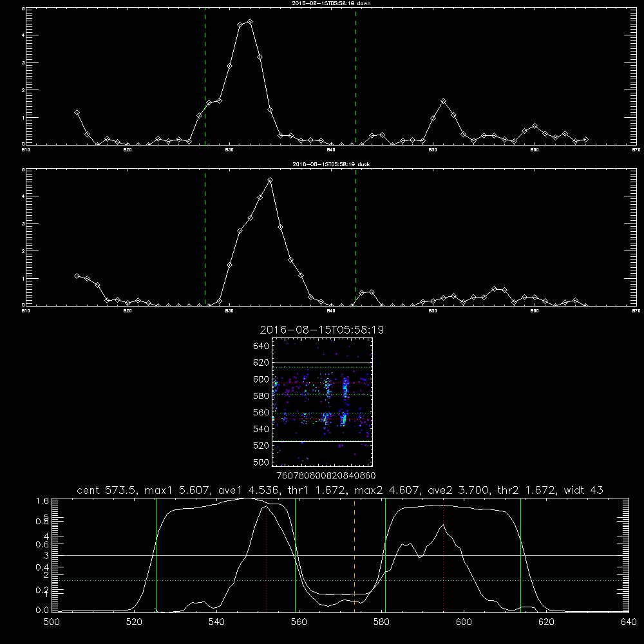Click the right green dashed line in the dusk plot

click(x=355, y=237)
